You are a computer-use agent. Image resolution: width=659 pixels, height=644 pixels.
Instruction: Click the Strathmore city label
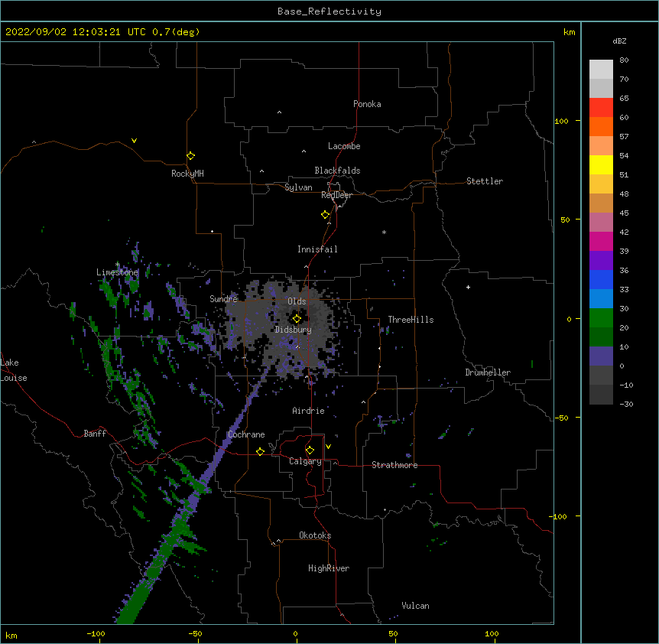click(394, 465)
